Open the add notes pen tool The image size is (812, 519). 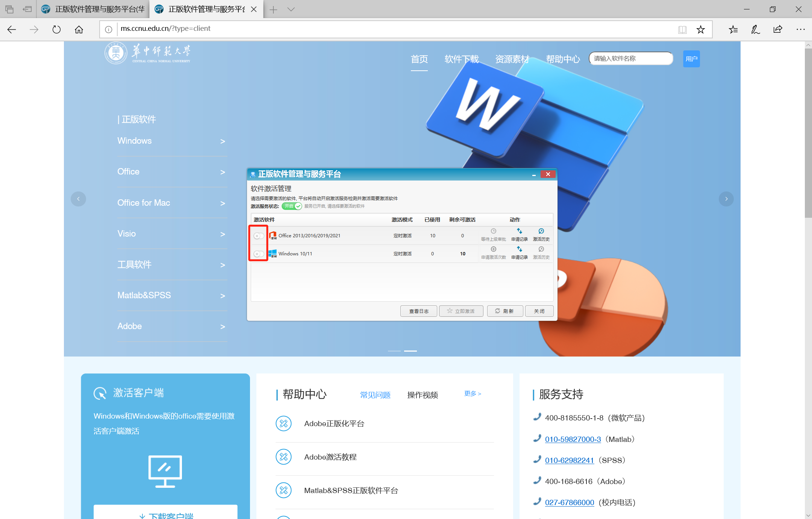755,29
